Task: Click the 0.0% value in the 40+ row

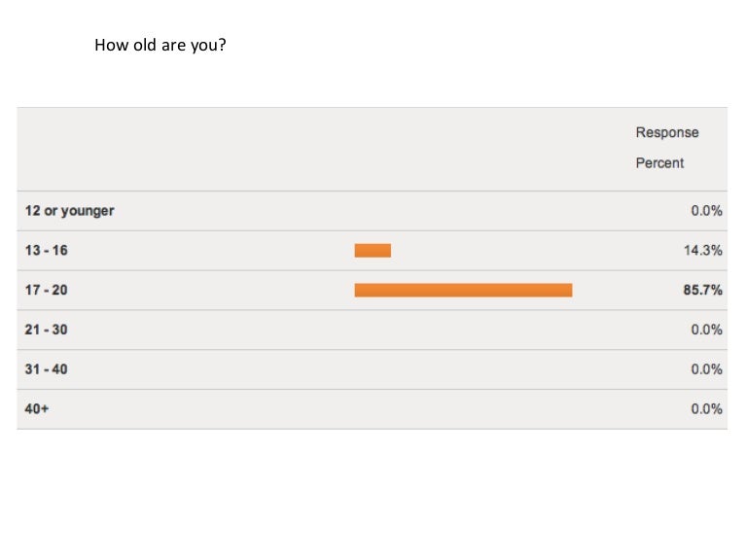Action: [706, 409]
